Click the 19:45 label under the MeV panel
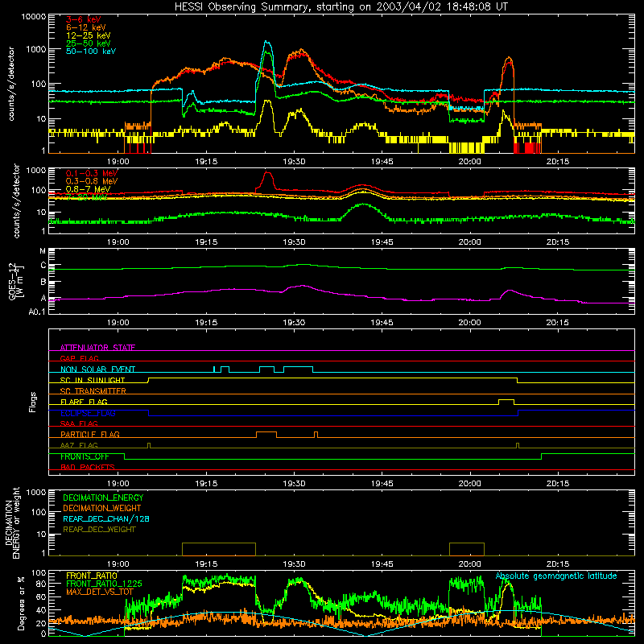This screenshot has height=644, width=644. [382, 242]
